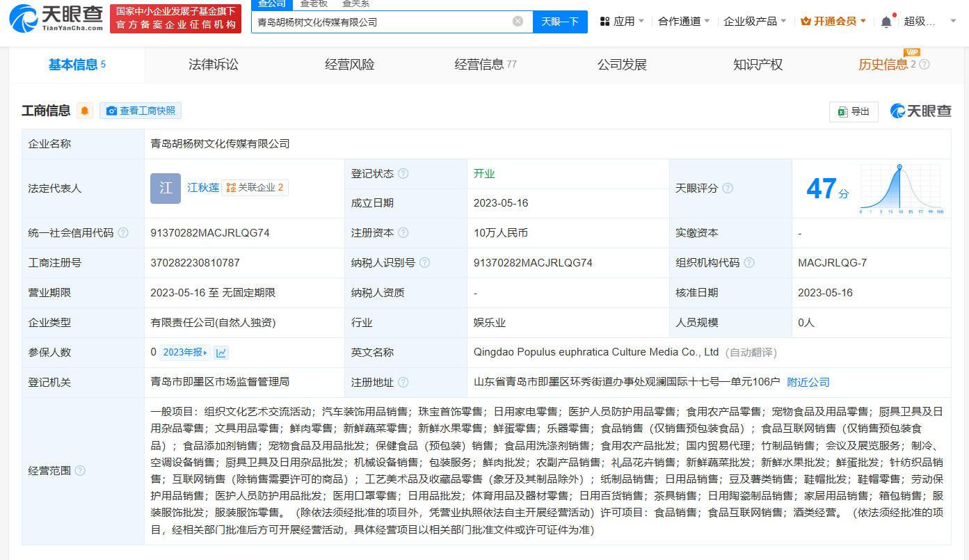The image size is (969, 560).
Task: Click the 47分 score value
Action: coord(828,189)
